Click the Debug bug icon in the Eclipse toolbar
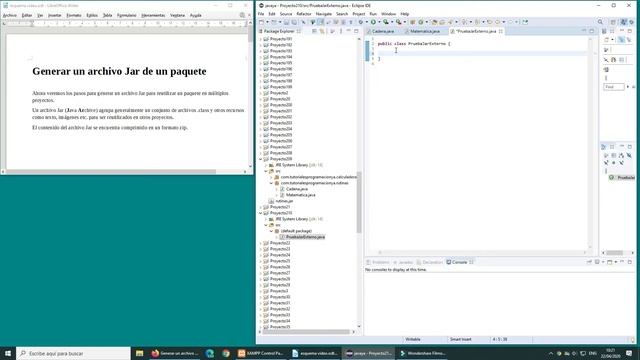640x360 pixels. tap(361, 22)
